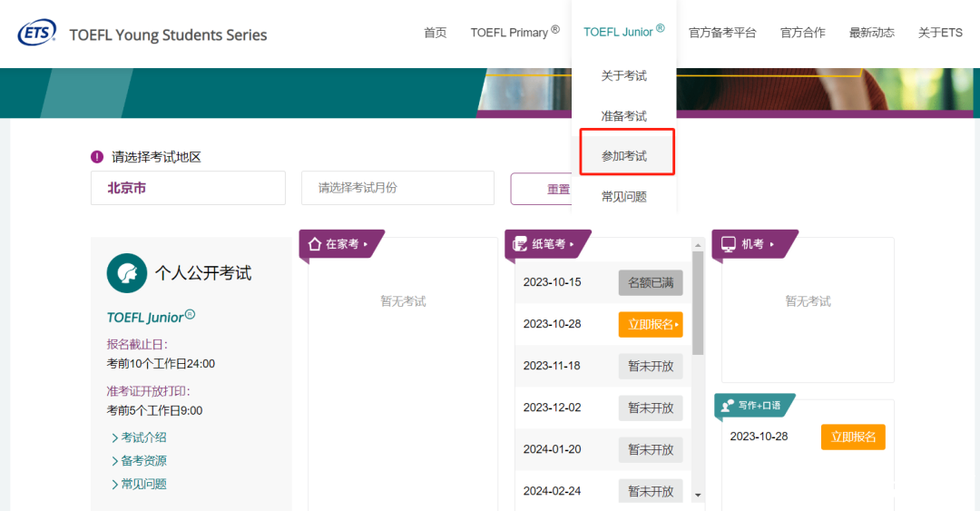
Task: Open the 备考资源 link
Action: point(143,461)
